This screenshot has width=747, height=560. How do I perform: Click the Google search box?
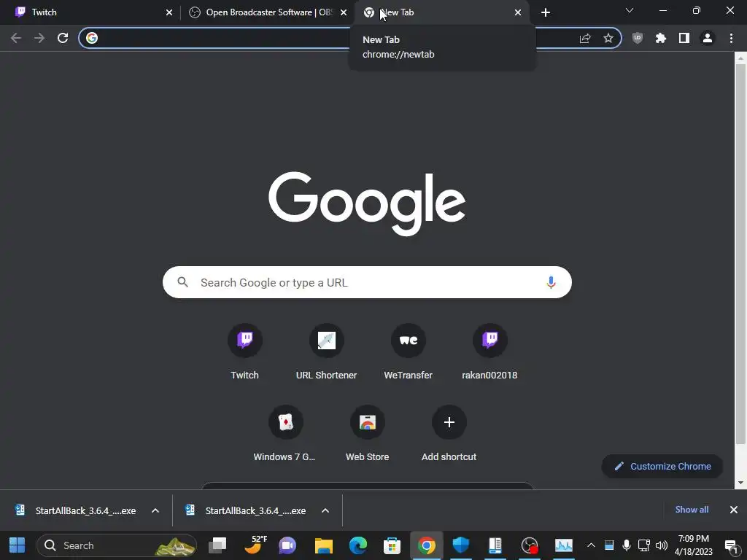pyautogui.click(x=367, y=282)
